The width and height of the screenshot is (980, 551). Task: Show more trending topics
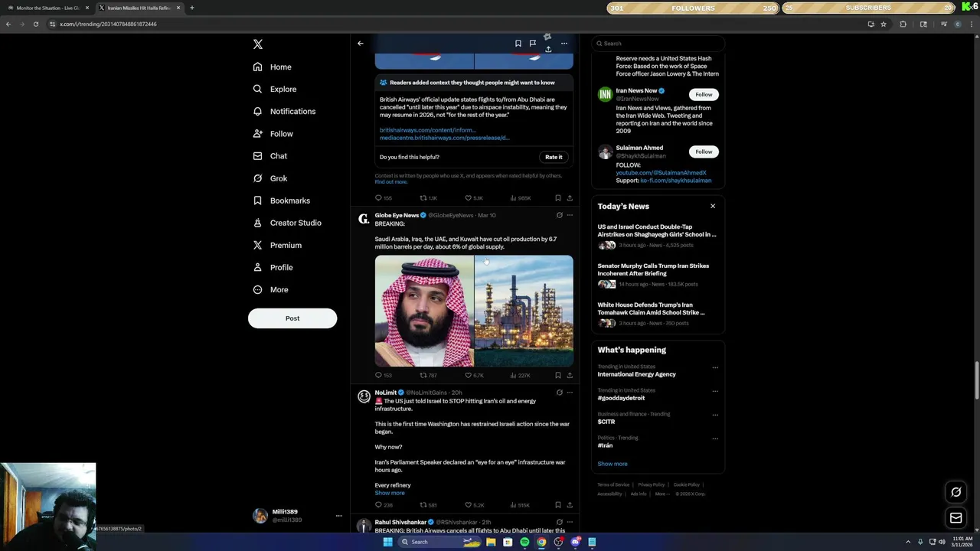pyautogui.click(x=612, y=464)
